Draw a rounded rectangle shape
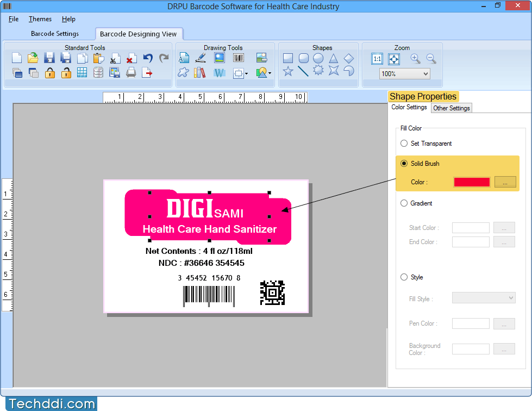The height and width of the screenshot is (411, 532). pyautogui.click(x=304, y=58)
